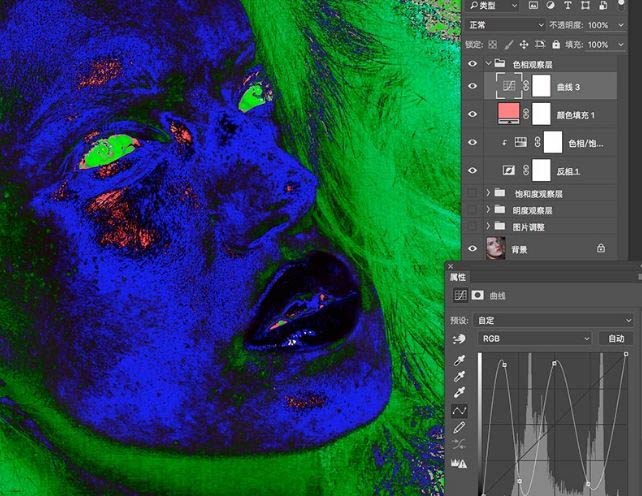Enable lock image pixels brush icon
The width and height of the screenshot is (642, 496).
click(510, 45)
